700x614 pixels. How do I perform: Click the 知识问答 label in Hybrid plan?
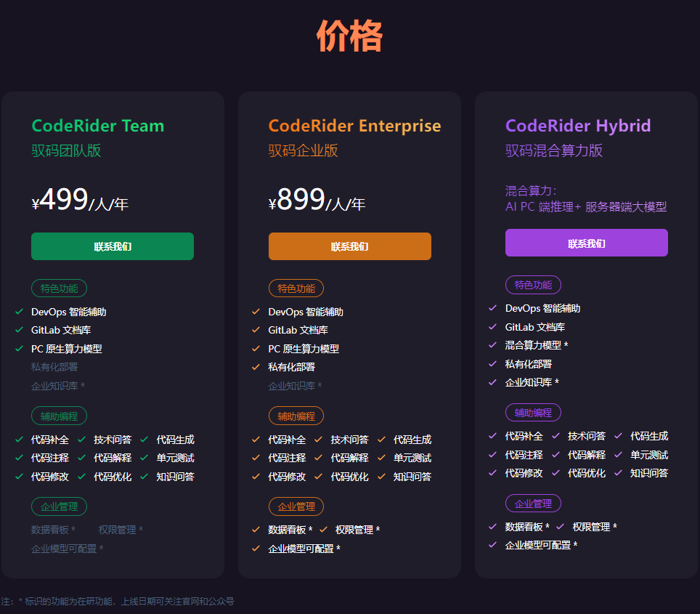pos(649,473)
